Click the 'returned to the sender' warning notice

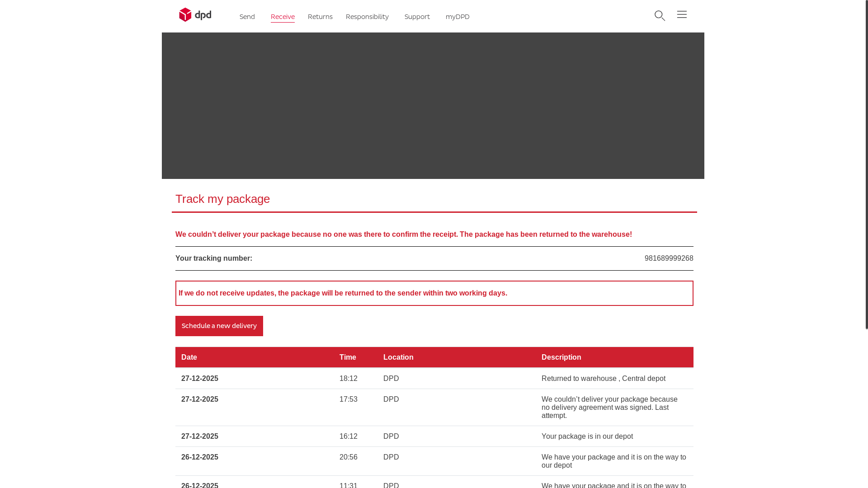[434, 293]
